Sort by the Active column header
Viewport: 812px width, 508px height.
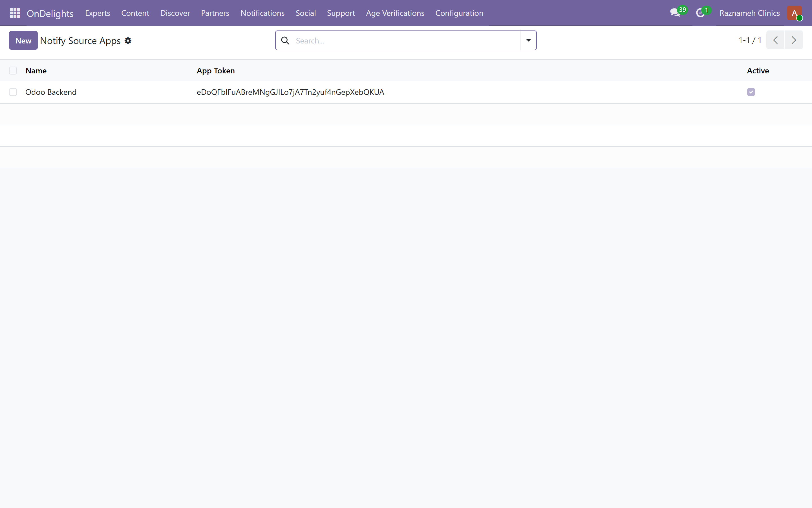758,71
